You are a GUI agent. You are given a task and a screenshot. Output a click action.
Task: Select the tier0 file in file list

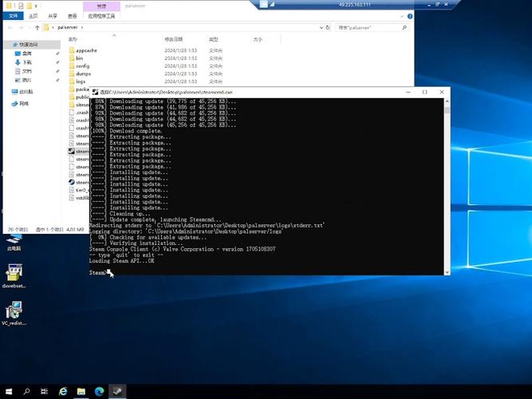pos(79,190)
